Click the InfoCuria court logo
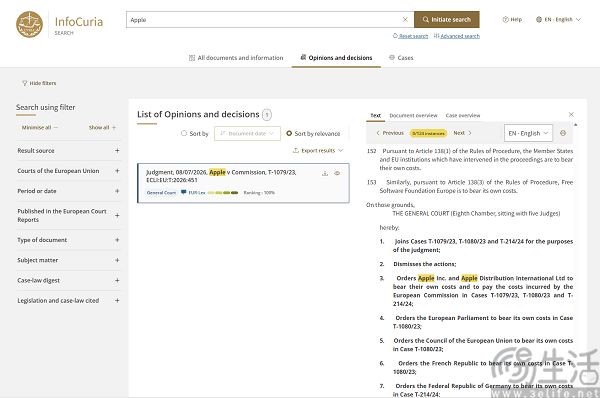The width and height of the screenshot is (600, 398). pyautogui.click(x=29, y=24)
